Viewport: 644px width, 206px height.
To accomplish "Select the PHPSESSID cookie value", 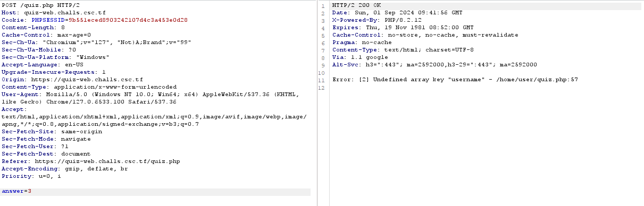I will click(x=128, y=20).
